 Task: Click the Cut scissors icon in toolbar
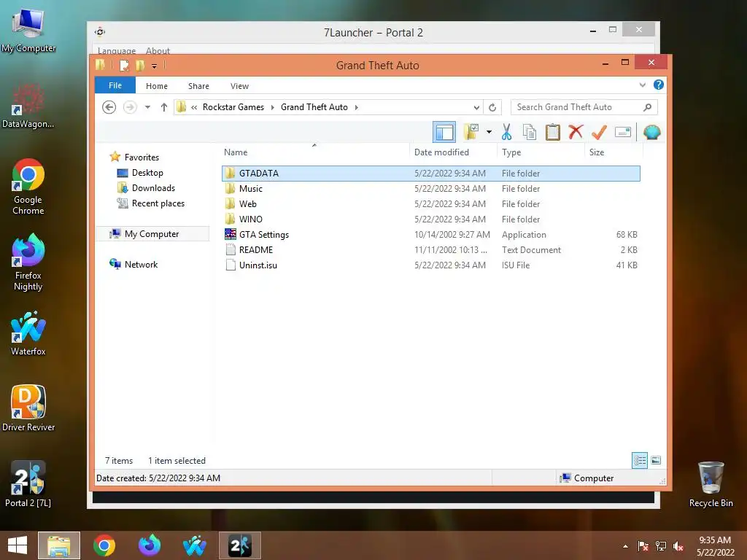[x=506, y=132]
